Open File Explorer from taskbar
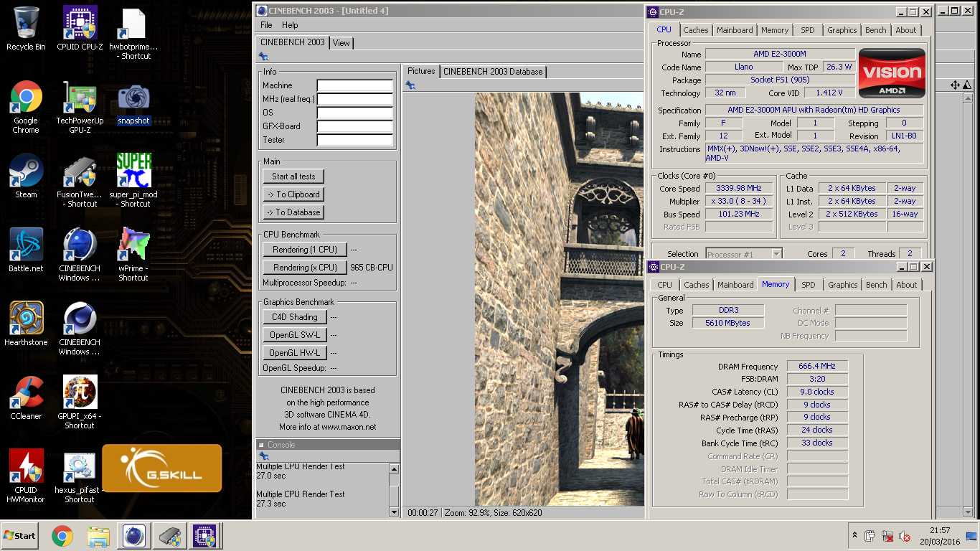 click(x=98, y=536)
